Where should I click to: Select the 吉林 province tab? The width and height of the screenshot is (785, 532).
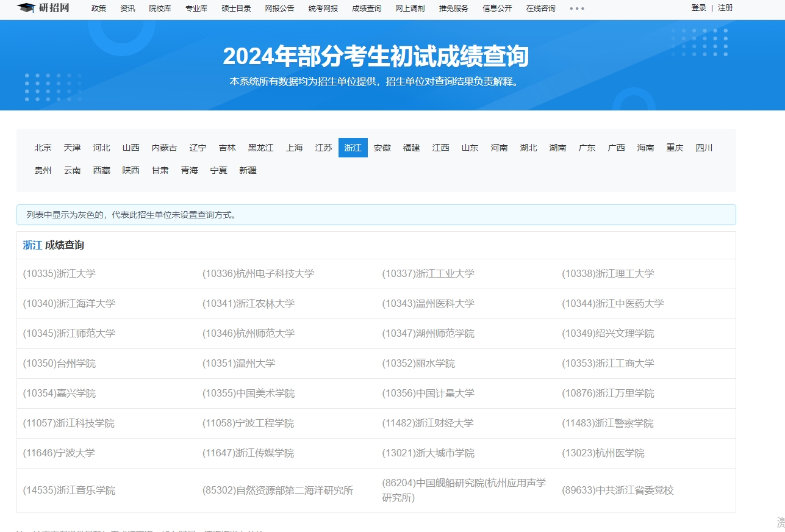228,148
